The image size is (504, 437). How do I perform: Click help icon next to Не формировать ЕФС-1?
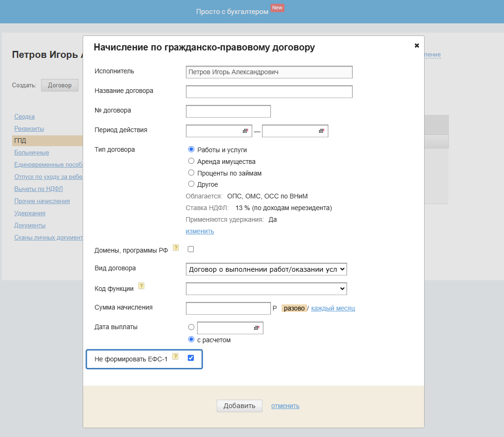click(x=176, y=356)
